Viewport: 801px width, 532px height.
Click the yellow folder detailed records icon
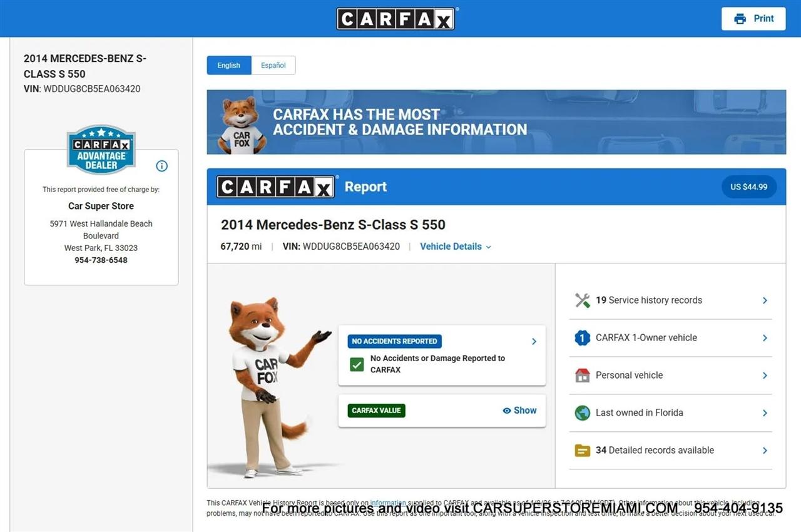pos(582,451)
